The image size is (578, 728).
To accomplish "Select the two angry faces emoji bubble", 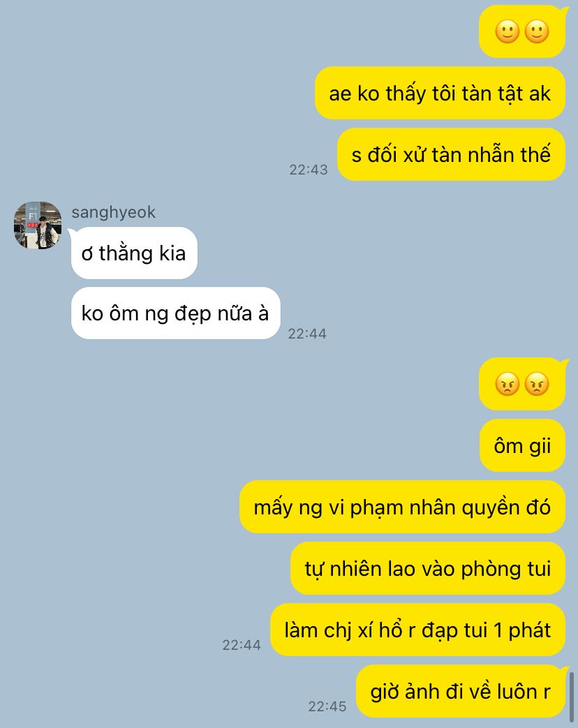I will point(523,384).
